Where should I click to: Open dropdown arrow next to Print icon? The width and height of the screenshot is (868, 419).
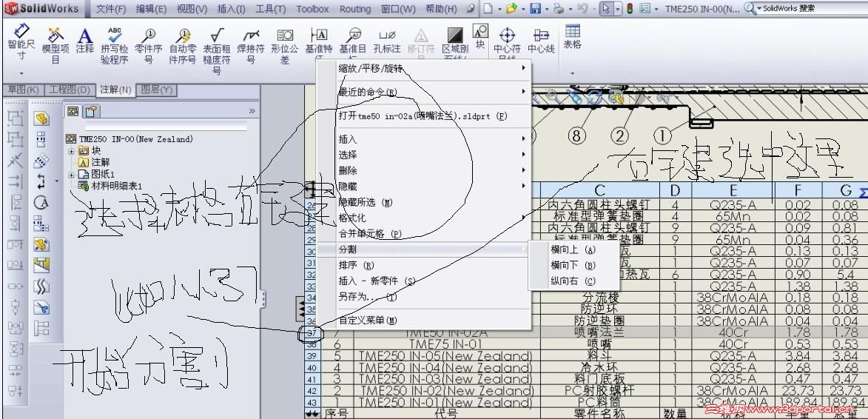pos(571,10)
